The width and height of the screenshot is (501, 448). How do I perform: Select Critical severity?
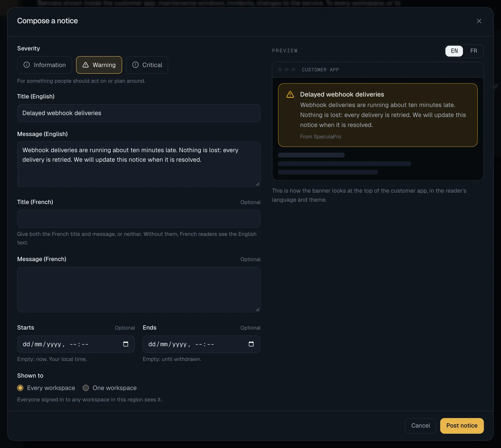coord(147,65)
